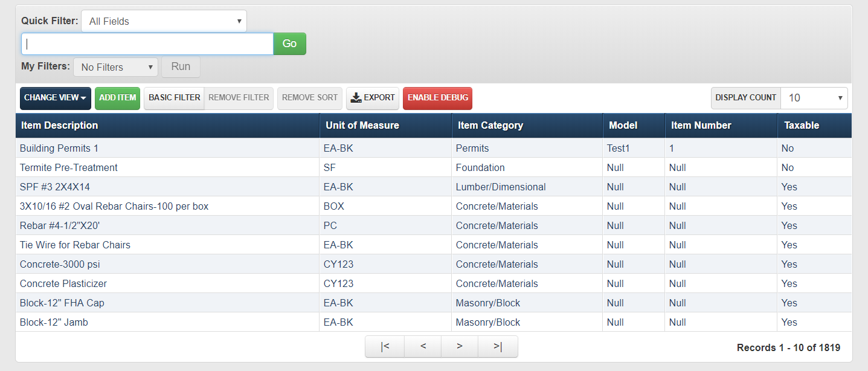Viewport: 868px width, 371px height.
Task: Export the item list
Action: [373, 98]
